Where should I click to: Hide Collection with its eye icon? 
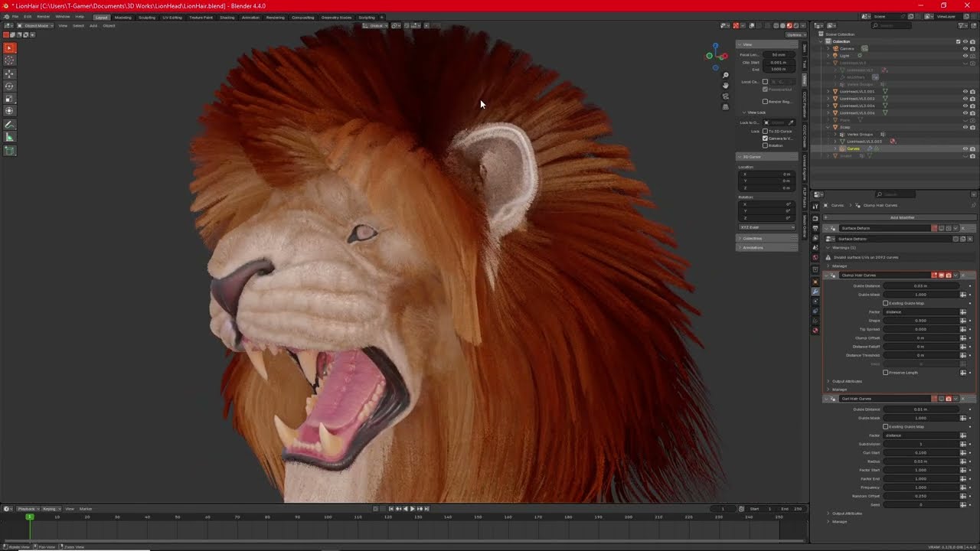(965, 41)
